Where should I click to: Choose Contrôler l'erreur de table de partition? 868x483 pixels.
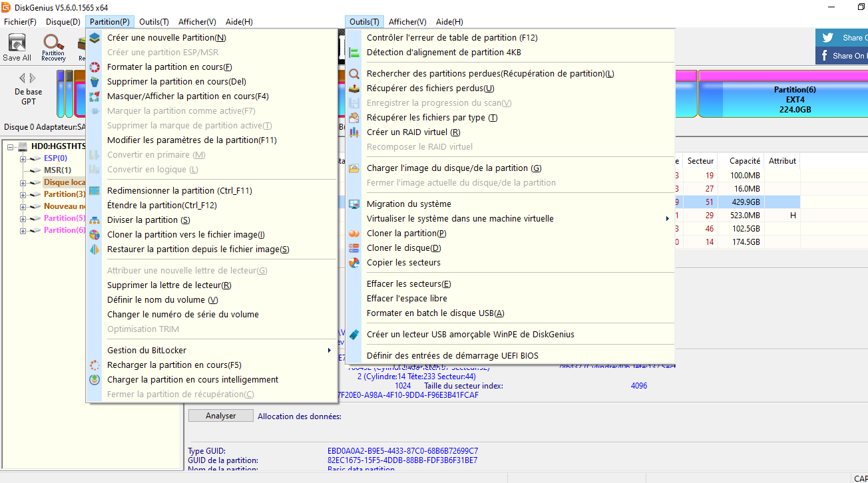point(452,38)
